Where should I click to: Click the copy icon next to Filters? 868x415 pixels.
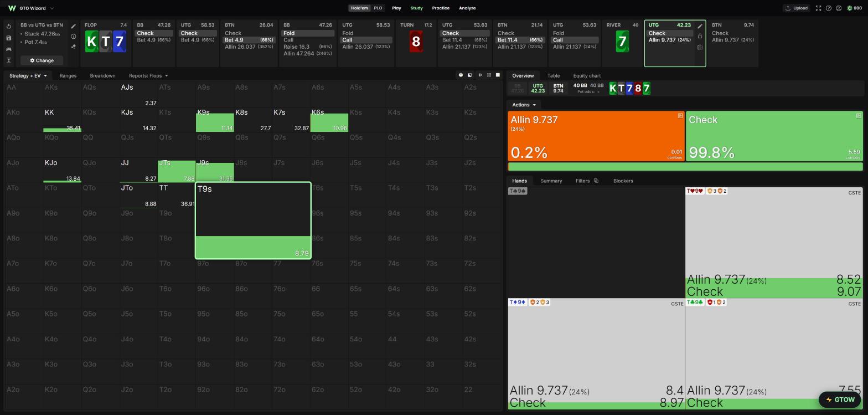(596, 181)
